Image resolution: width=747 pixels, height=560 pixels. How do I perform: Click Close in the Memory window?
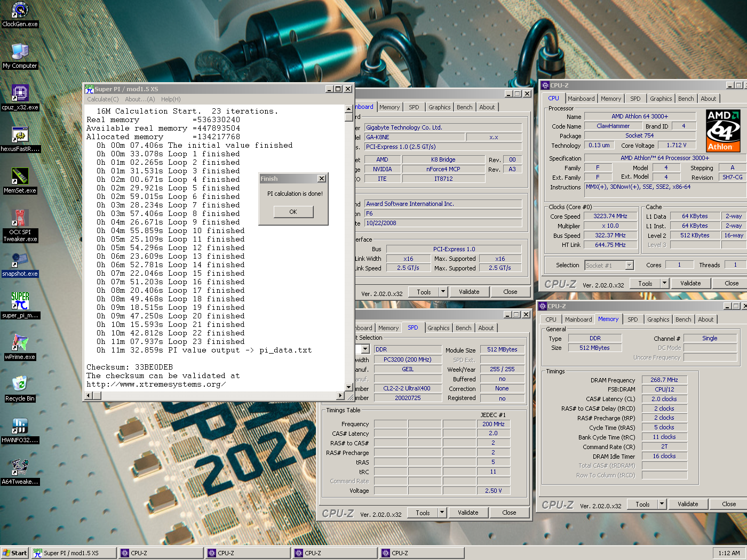click(729, 504)
